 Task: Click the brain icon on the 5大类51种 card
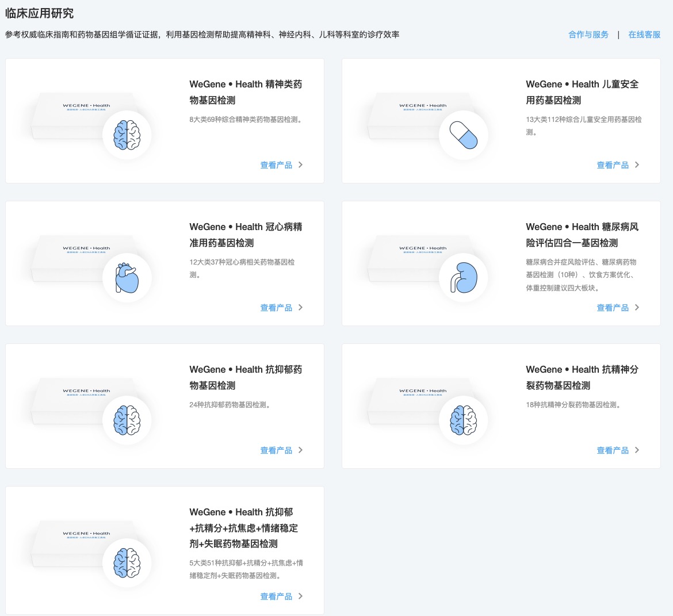tap(127, 563)
